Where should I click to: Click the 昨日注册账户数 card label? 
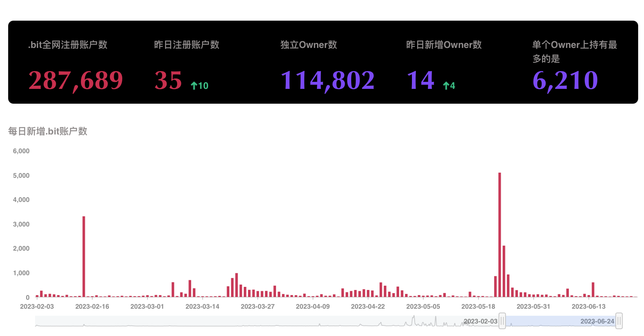click(x=187, y=45)
